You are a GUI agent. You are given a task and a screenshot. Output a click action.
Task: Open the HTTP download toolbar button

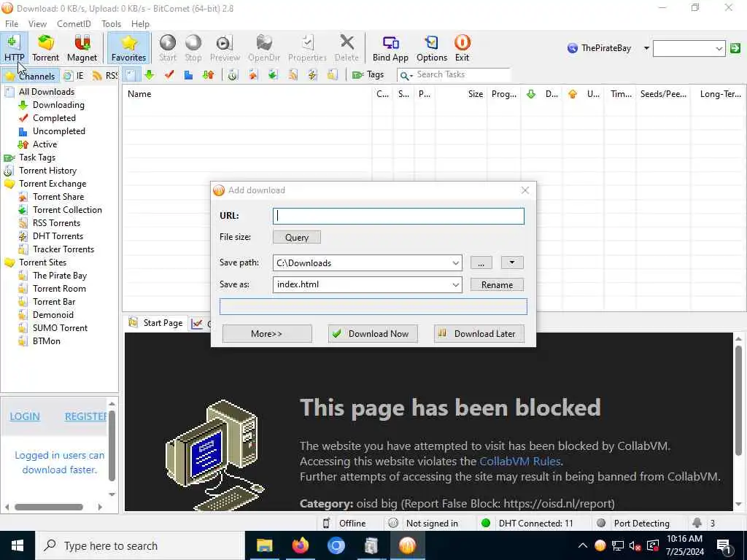pyautogui.click(x=15, y=48)
